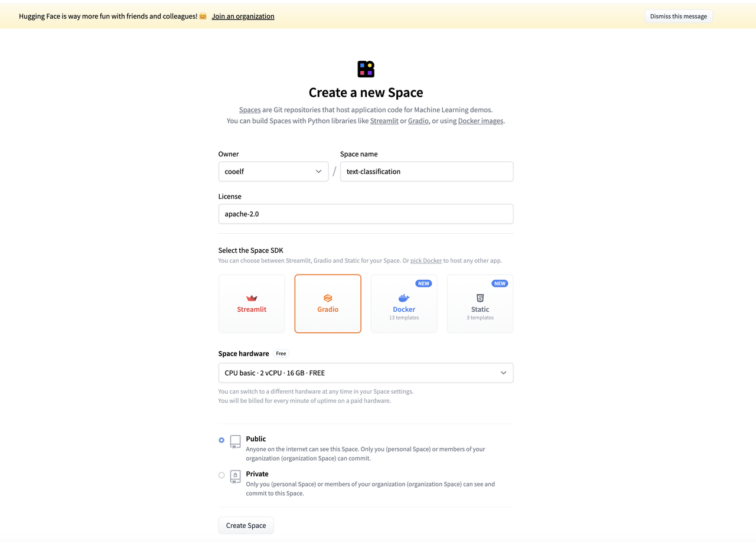Select the Static HTML5 icon
Screen dimensions: 756x542
click(x=480, y=298)
